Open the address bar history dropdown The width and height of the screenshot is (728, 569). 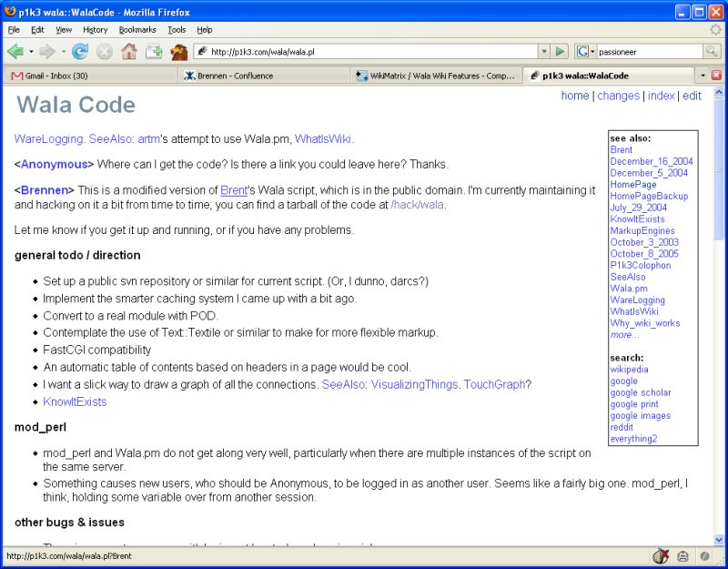click(x=544, y=52)
